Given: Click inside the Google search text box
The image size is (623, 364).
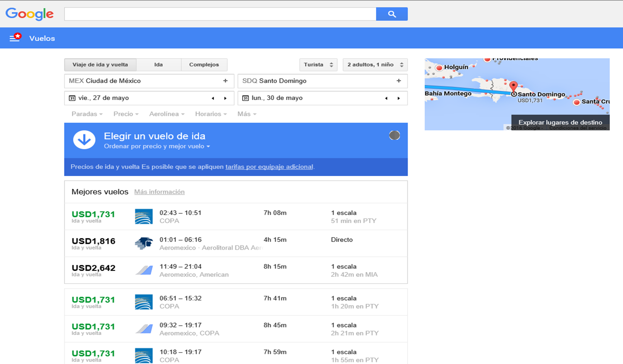Looking at the screenshot, I should click(220, 14).
